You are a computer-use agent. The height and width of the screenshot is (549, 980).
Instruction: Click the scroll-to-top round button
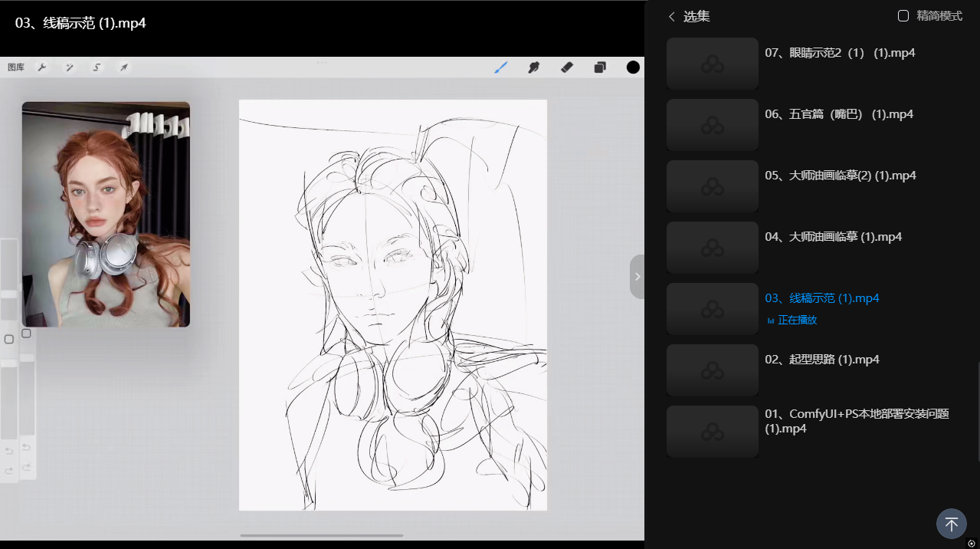[x=951, y=524]
